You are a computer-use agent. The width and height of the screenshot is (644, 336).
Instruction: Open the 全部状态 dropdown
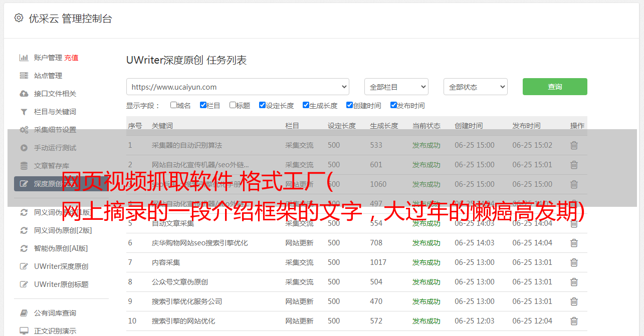[476, 87]
